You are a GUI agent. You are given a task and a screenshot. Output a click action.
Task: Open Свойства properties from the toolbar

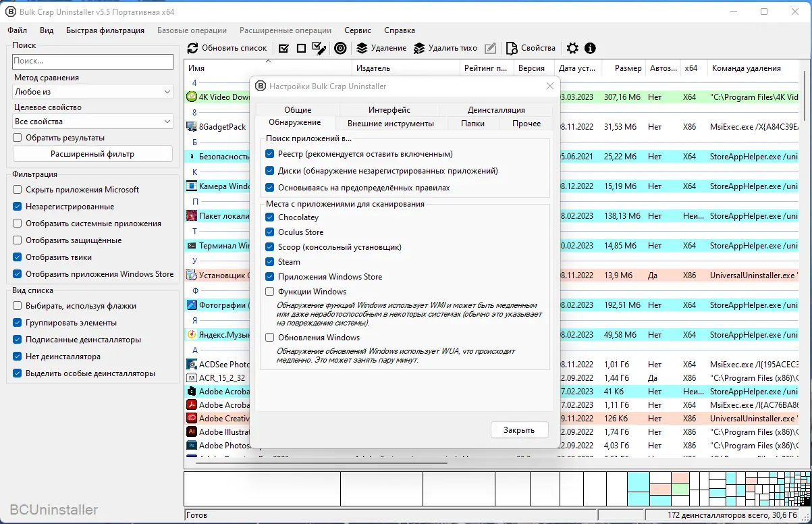[x=531, y=48]
